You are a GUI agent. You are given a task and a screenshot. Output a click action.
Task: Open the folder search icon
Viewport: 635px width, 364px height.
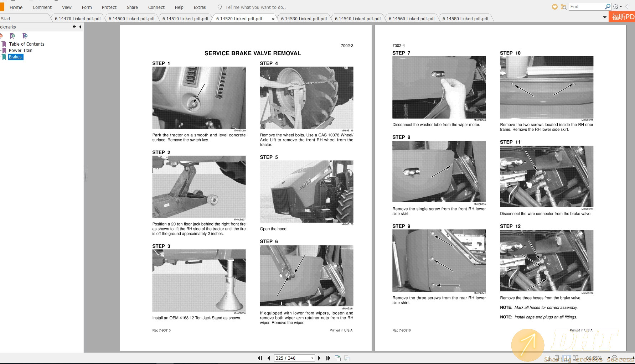pyautogui.click(x=563, y=7)
